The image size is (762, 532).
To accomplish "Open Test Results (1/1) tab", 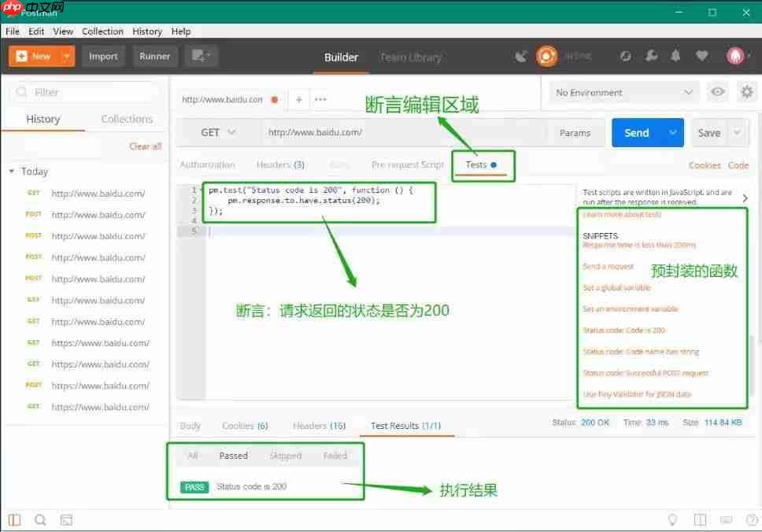I will tap(405, 426).
